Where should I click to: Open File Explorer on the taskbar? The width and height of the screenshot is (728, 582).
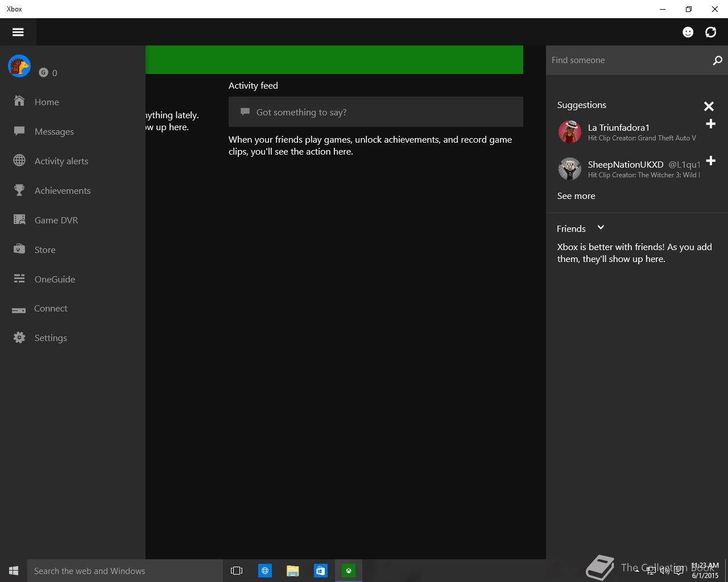(x=293, y=571)
